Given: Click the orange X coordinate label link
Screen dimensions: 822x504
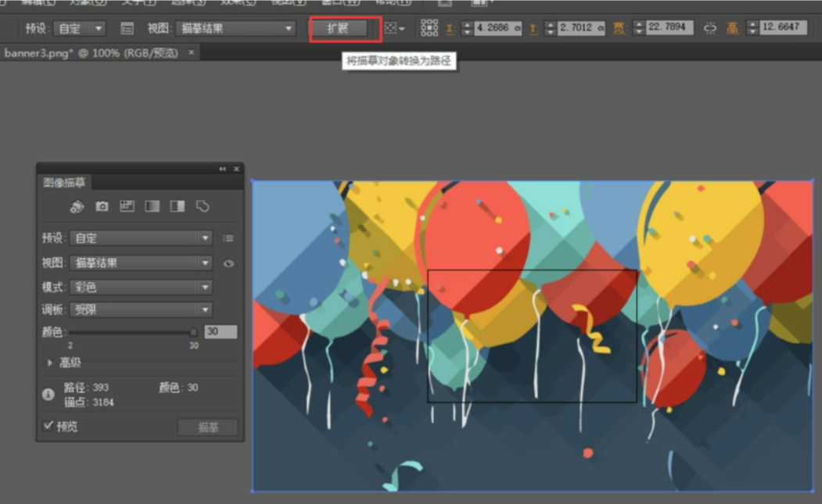Looking at the screenshot, I should 450,29.
